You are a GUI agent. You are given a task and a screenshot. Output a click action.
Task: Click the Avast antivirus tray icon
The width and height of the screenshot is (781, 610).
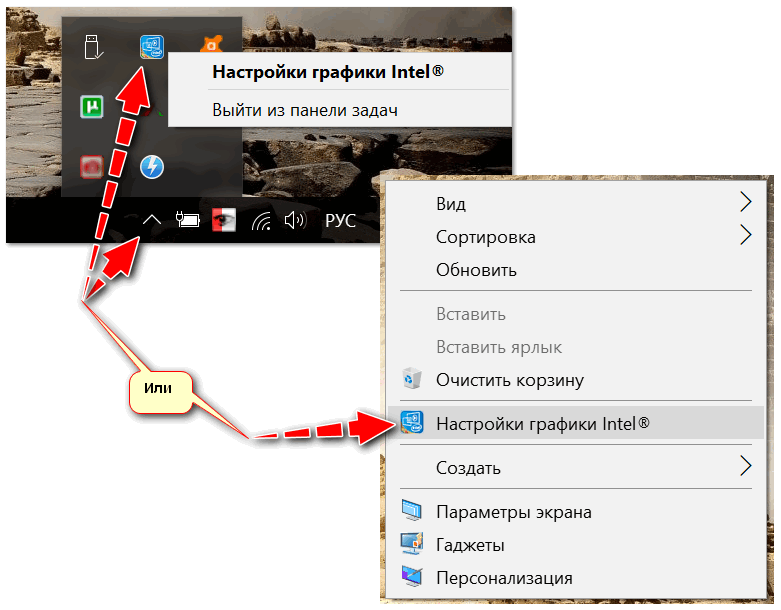211,45
